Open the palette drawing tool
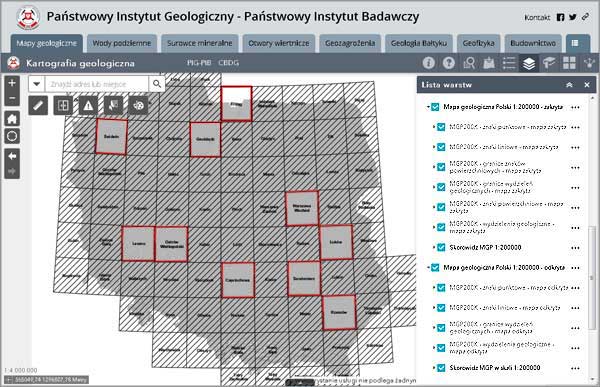Screen dimensions: 600x387 138,105
